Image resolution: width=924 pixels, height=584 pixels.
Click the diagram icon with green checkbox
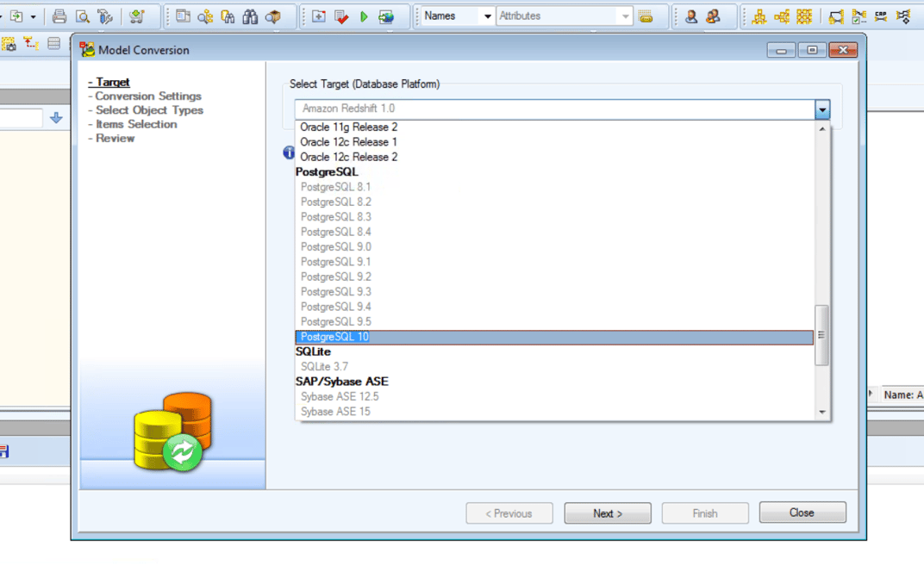(x=858, y=16)
